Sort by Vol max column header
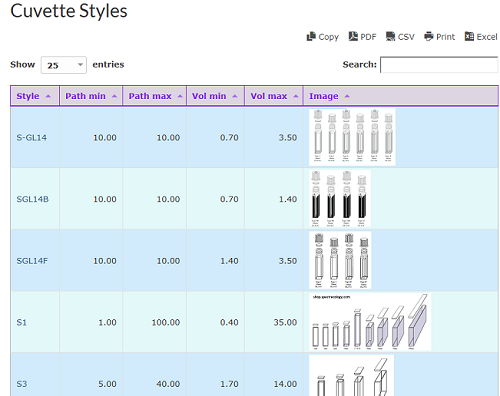 (x=274, y=96)
